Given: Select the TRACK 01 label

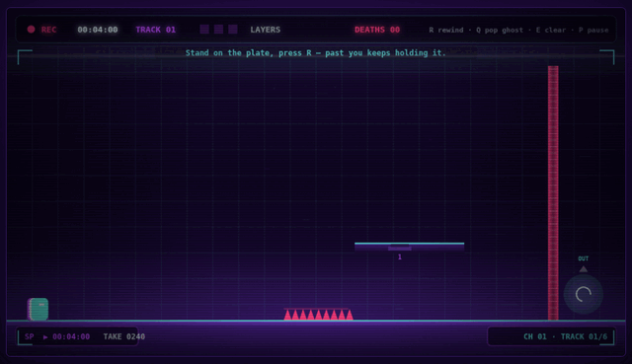Looking at the screenshot, I should click(x=156, y=30).
